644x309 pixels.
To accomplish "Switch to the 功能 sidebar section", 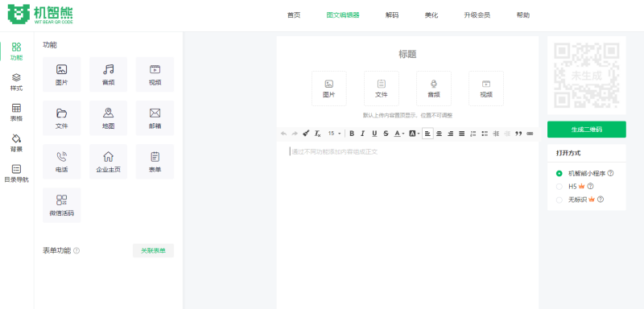I will (x=16, y=51).
